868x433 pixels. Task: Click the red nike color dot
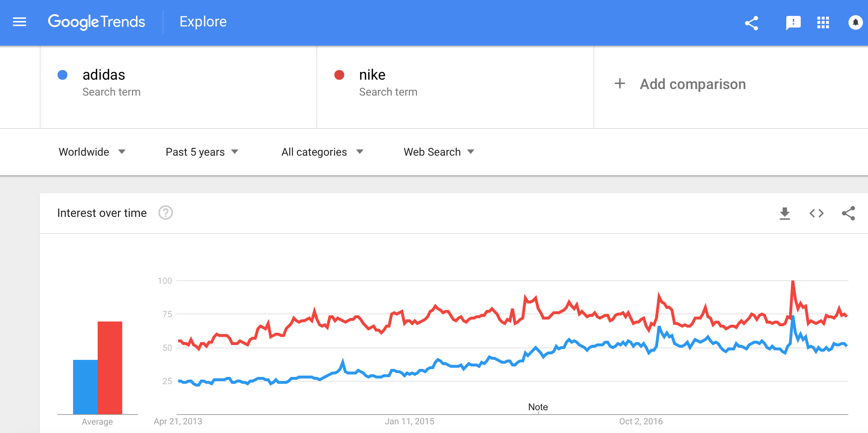click(339, 75)
